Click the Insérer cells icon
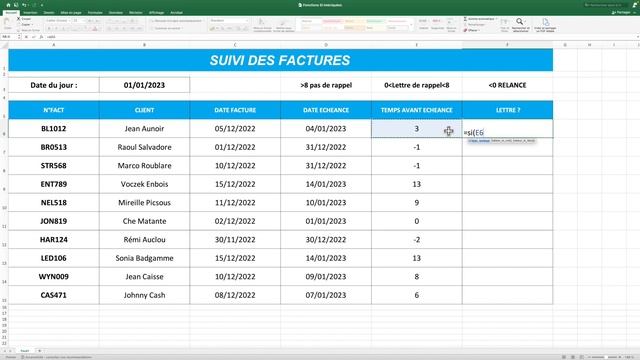640x360 pixels. click(423, 21)
